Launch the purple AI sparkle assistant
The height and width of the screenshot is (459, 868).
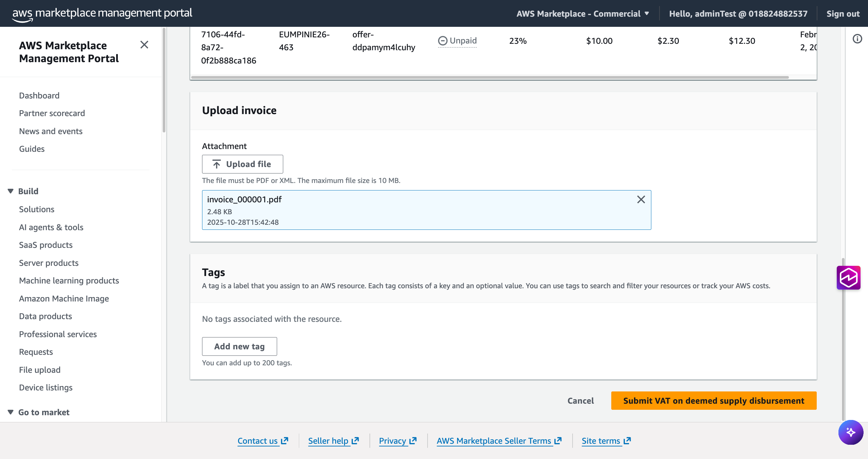(x=851, y=432)
